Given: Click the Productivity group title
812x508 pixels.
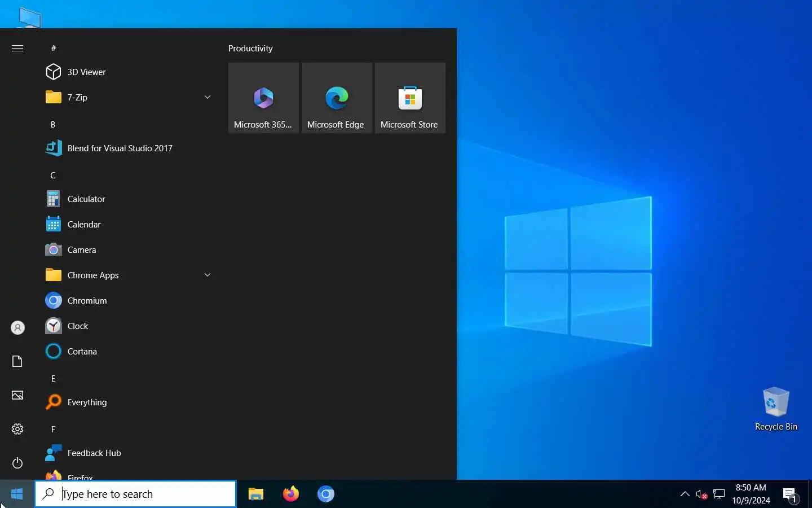Looking at the screenshot, I should [250, 49].
